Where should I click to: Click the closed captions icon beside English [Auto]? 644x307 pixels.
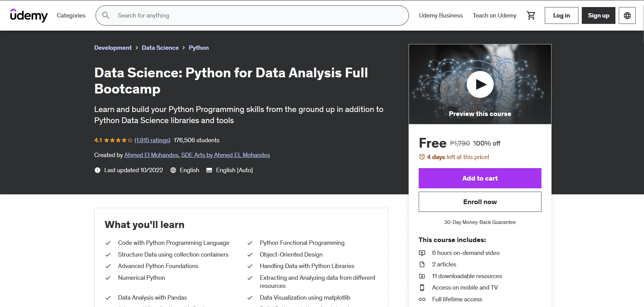point(209,170)
